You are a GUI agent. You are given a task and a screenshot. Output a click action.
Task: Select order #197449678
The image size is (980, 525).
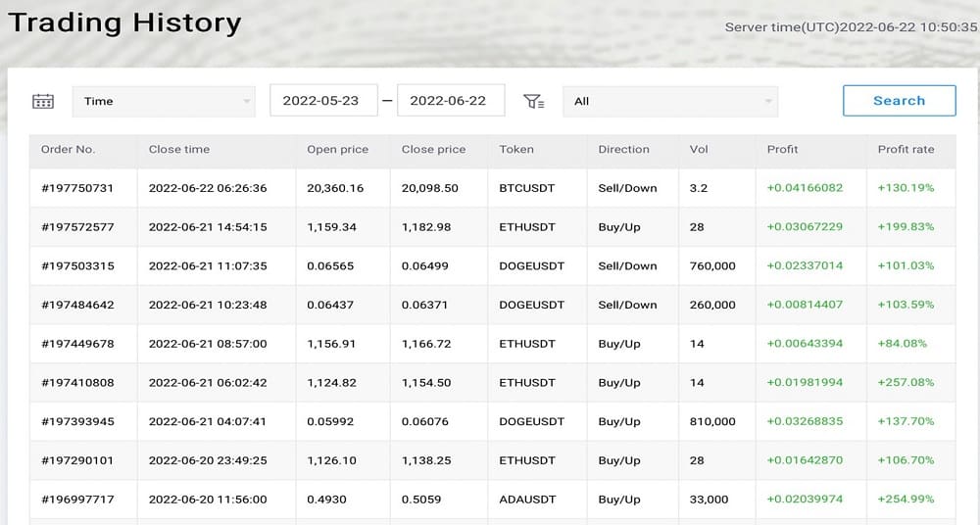[77, 344]
